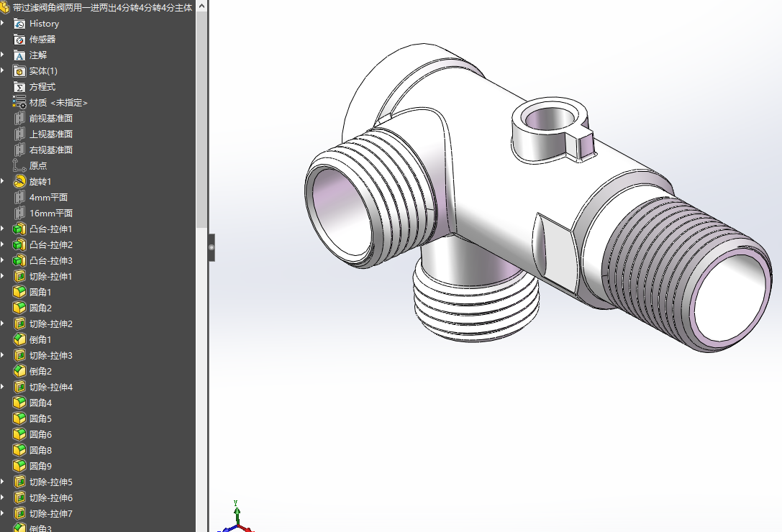Select the 16mm平面 plane icon

[x=19, y=214]
